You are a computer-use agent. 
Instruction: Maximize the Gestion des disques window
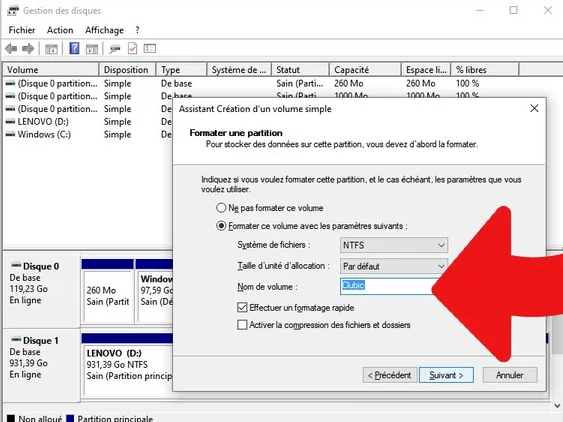(513, 10)
